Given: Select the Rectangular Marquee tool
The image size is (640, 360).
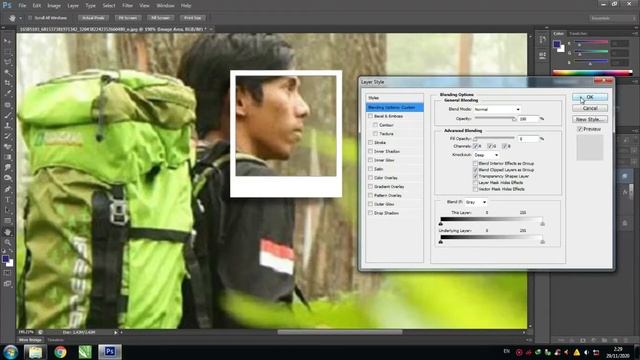Looking at the screenshot, I should point(8,52).
